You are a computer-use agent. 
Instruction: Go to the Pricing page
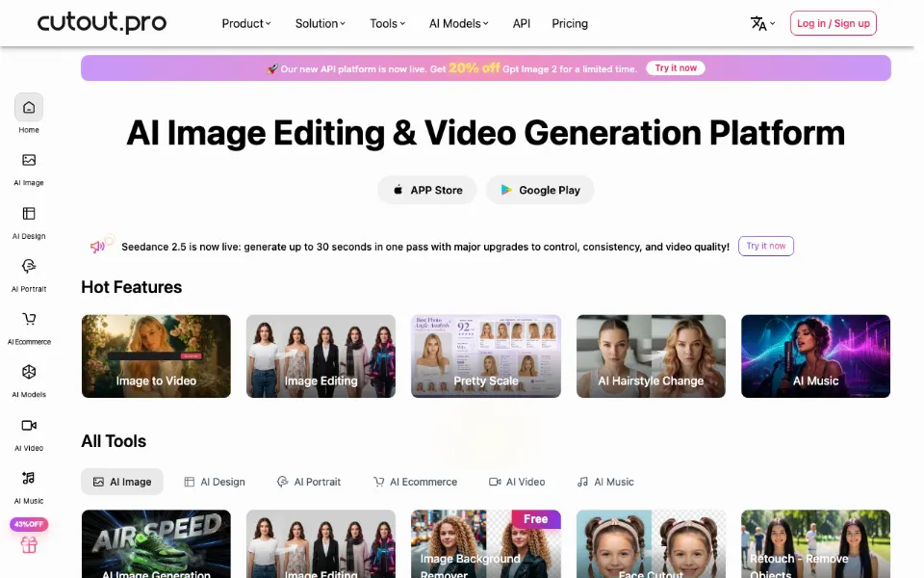570,23
